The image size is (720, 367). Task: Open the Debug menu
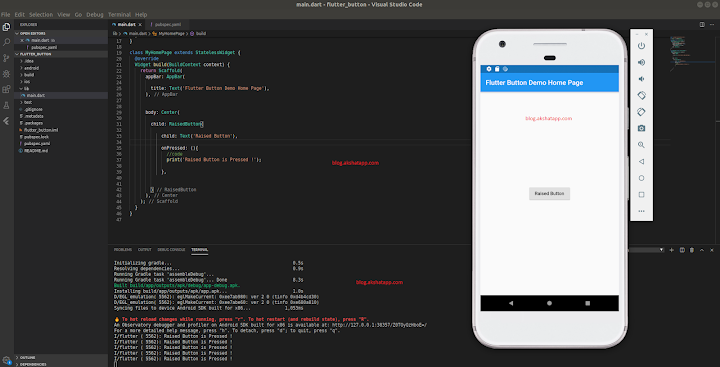(95, 15)
